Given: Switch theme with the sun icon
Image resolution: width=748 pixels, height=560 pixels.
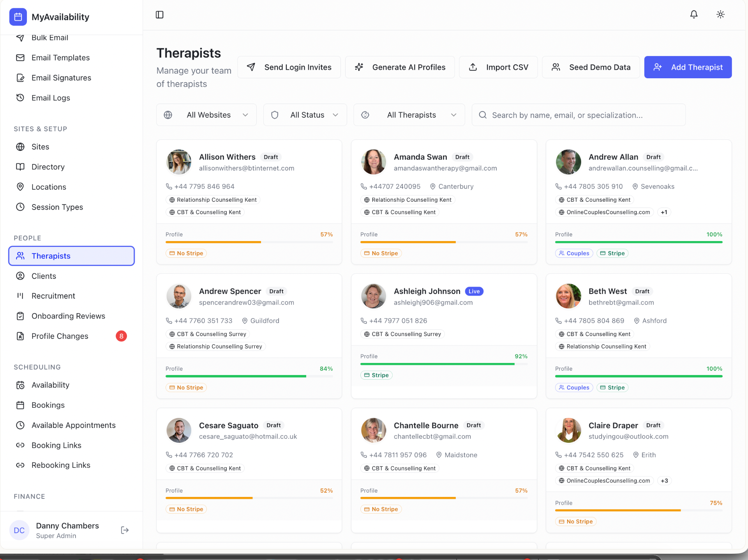Looking at the screenshot, I should pyautogui.click(x=720, y=14).
